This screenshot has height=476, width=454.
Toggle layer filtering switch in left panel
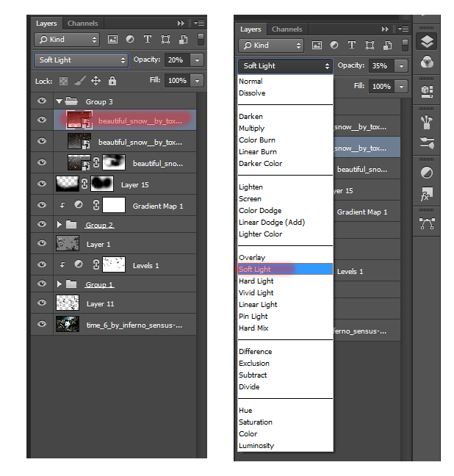(201, 39)
